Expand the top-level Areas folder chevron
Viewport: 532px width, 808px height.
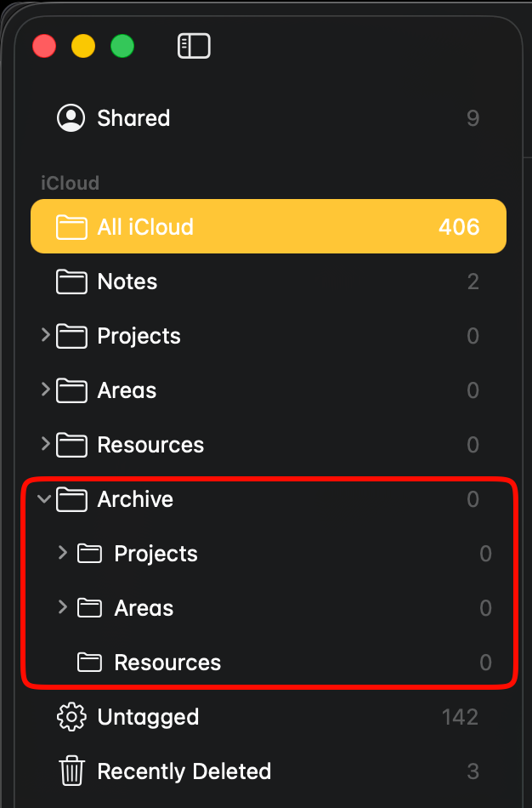(x=45, y=390)
